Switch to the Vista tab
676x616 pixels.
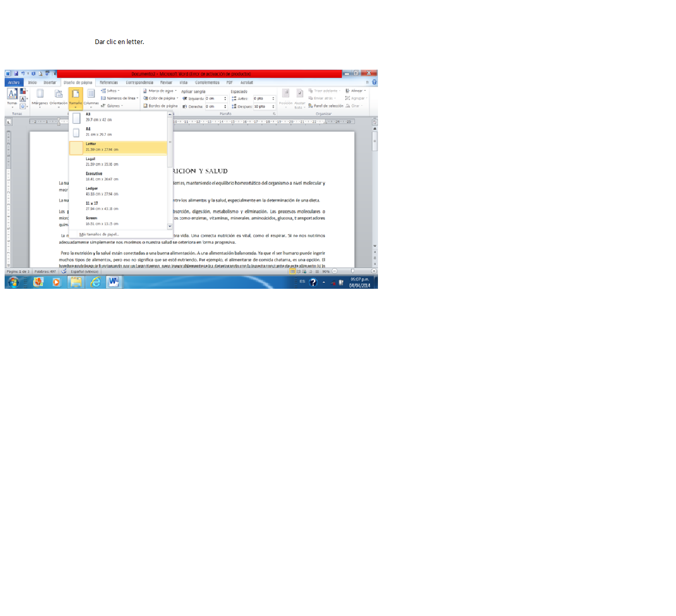tap(183, 82)
